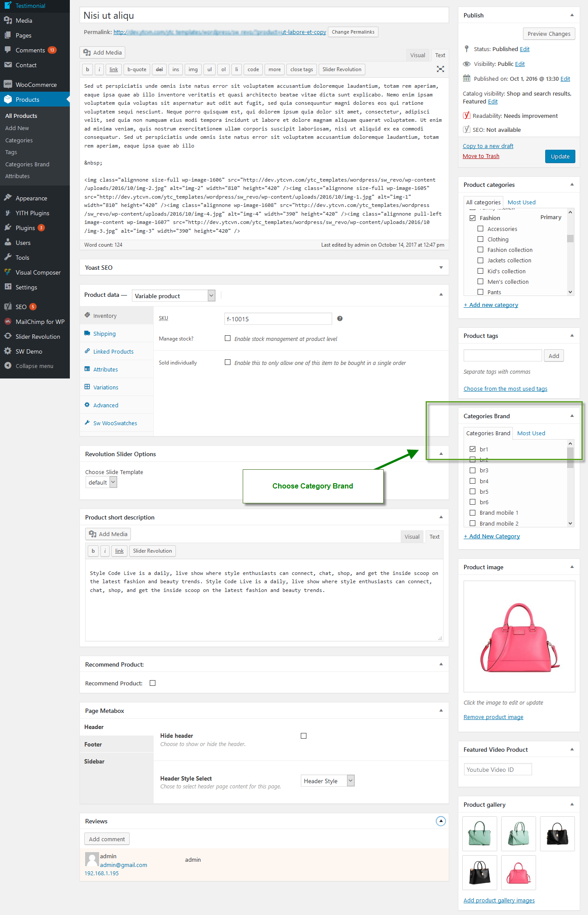This screenshot has width=588, height=915.
Task: Enable stock management at product level
Action: pos(227,338)
